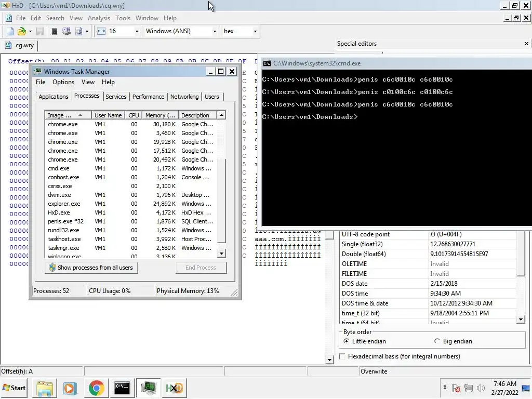Open the Windows (ANSI) charset dropdown
Viewport: 532px width, 399px height.
215,32
